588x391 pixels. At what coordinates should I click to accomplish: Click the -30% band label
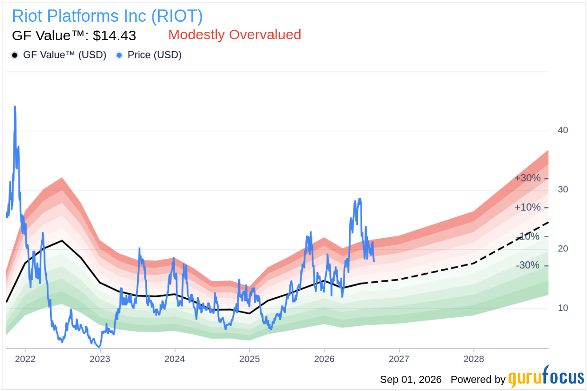click(x=527, y=265)
